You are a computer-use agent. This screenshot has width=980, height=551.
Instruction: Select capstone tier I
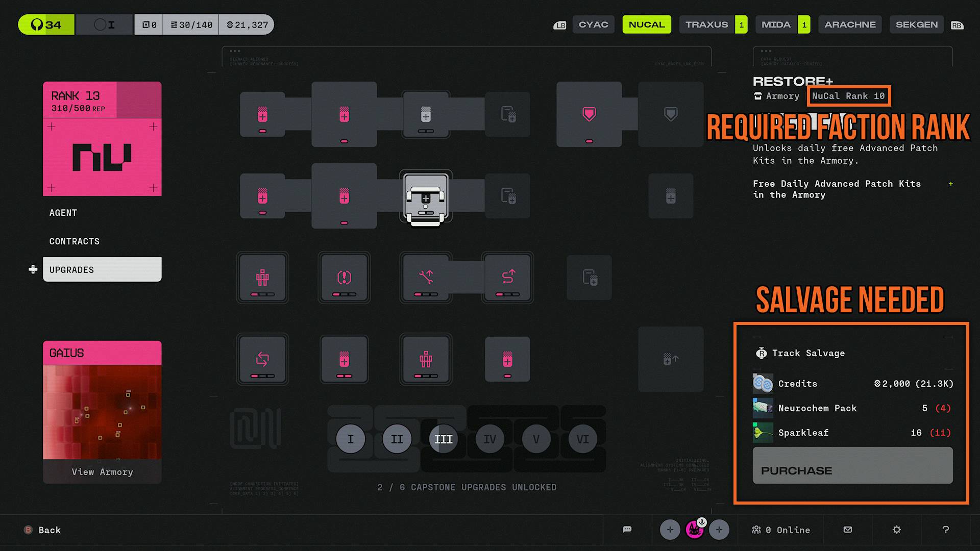coord(351,439)
